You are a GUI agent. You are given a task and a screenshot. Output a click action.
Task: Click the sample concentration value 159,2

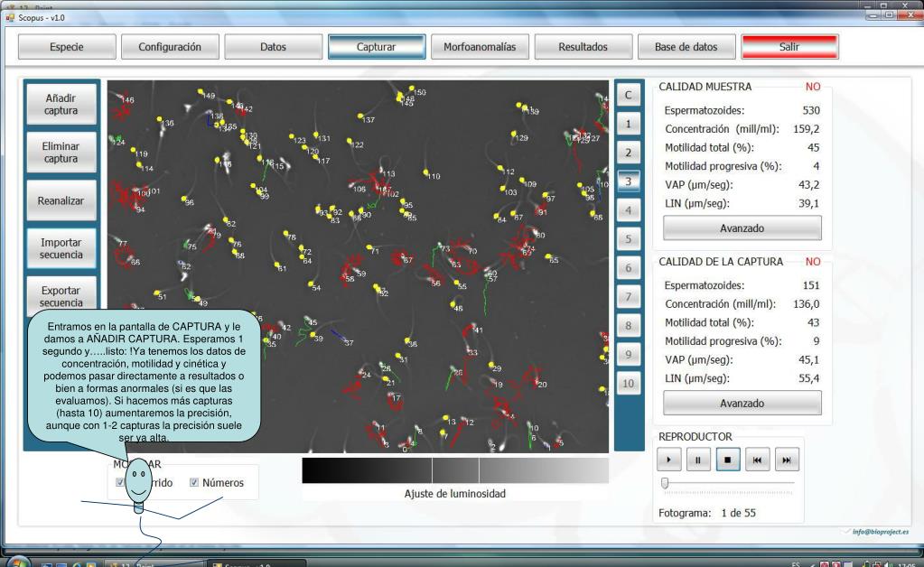click(807, 129)
